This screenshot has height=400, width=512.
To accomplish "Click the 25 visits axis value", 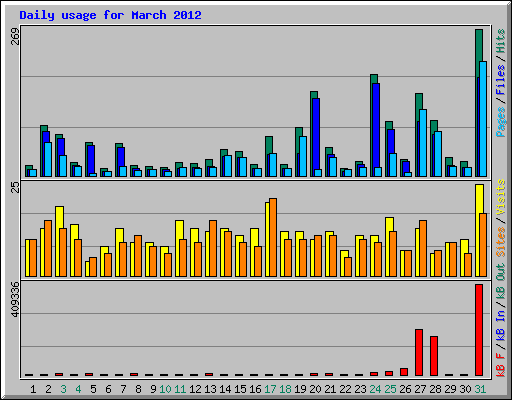I will point(15,187).
